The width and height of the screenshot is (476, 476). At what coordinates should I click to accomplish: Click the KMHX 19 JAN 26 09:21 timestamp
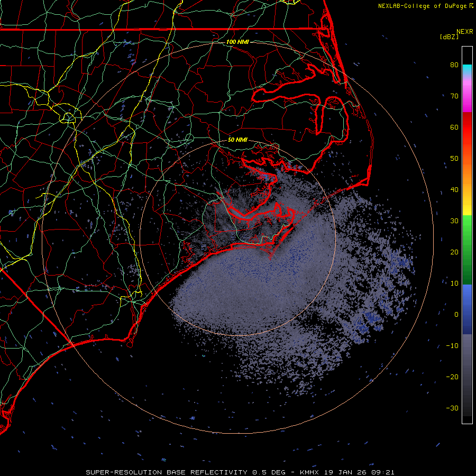point(347,472)
